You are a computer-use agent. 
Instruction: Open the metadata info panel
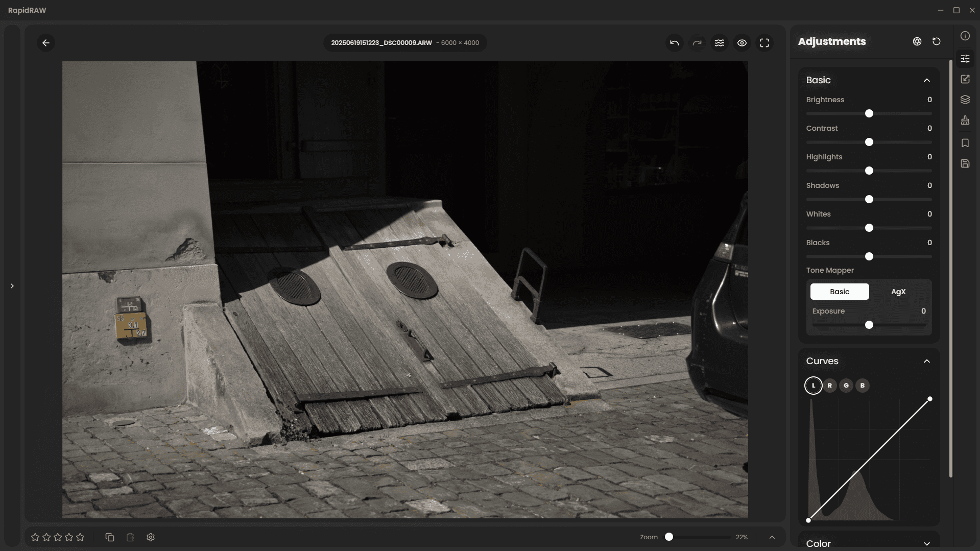coord(965,36)
